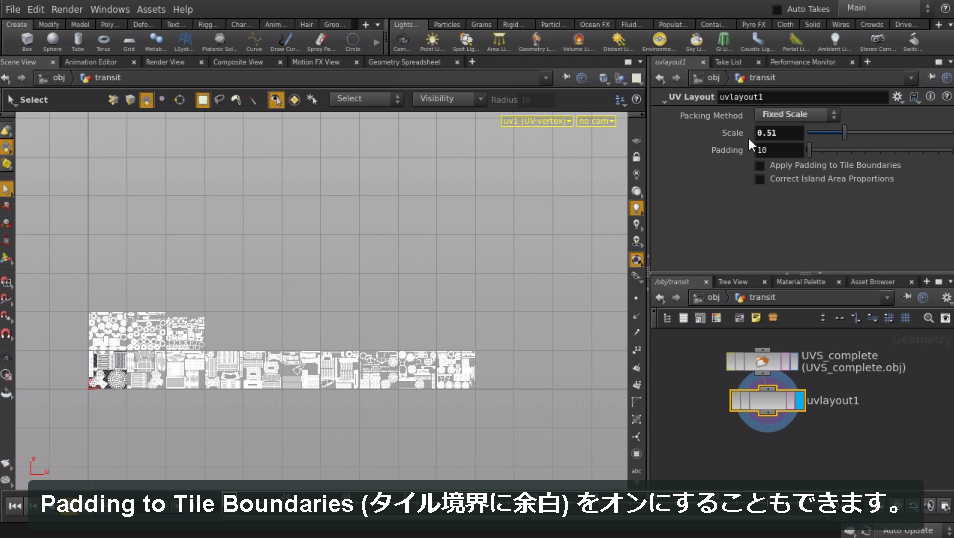Pin the network editor pane
Image resolution: width=954 pixels, height=538 pixels.
point(907,297)
